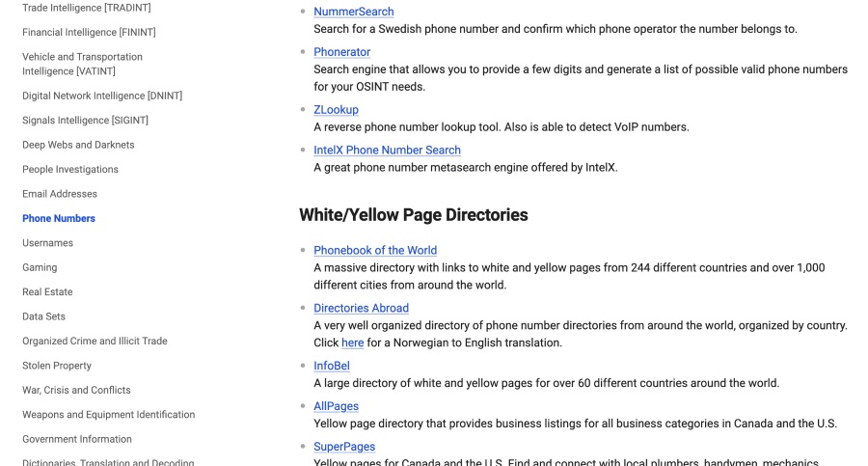Open Financial Intelligence [FININT] section
The width and height of the screenshot is (868, 466).
point(89,32)
